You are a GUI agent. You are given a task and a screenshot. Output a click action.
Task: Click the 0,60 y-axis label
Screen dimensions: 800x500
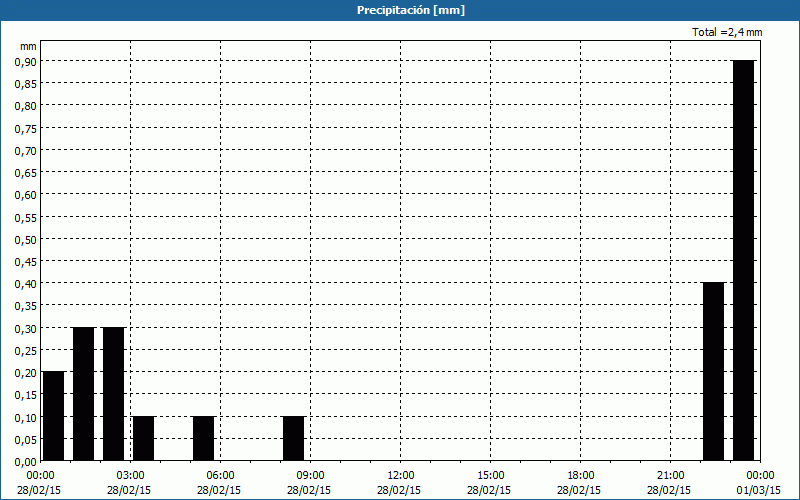pyautogui.click(x=26, y=195)
